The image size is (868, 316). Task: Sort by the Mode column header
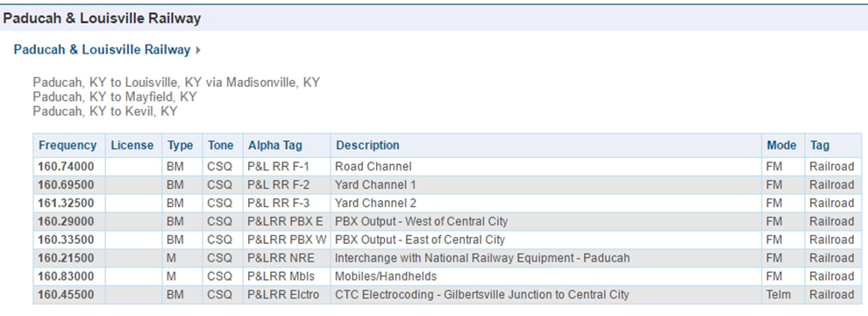[782, 145]
